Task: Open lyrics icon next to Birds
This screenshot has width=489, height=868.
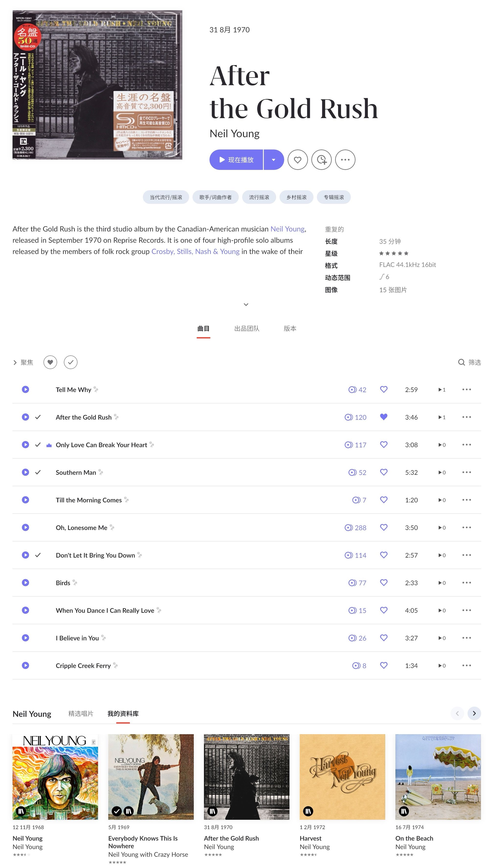Action: pos(75,583)
